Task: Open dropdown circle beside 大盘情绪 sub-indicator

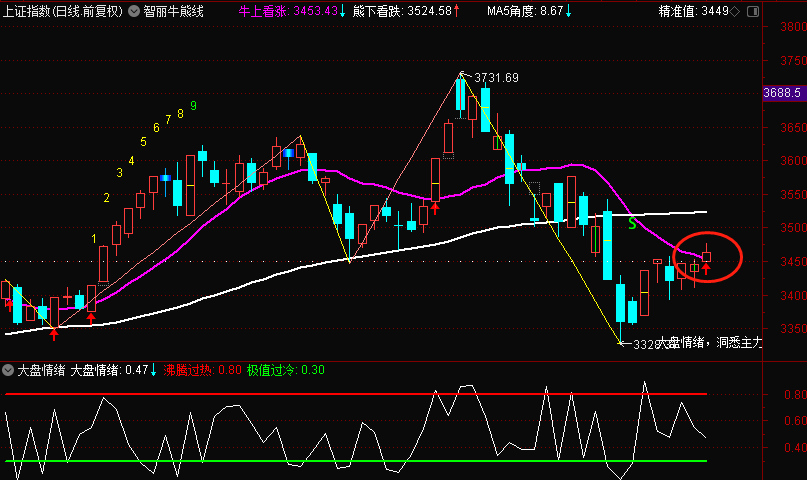Action: [8, 370]
